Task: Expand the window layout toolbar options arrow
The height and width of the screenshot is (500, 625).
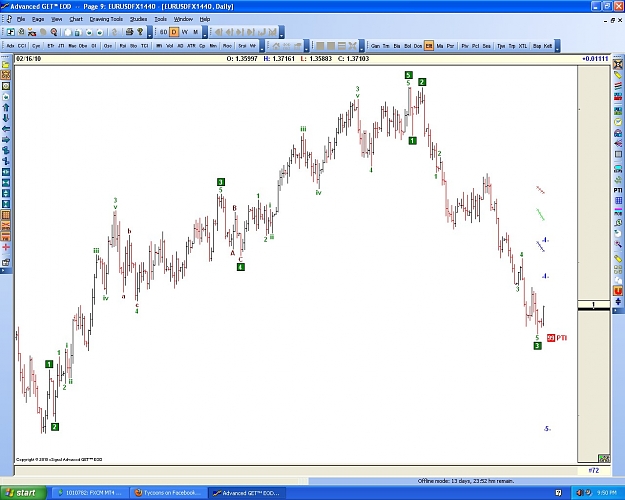Action: click(362, 46)
